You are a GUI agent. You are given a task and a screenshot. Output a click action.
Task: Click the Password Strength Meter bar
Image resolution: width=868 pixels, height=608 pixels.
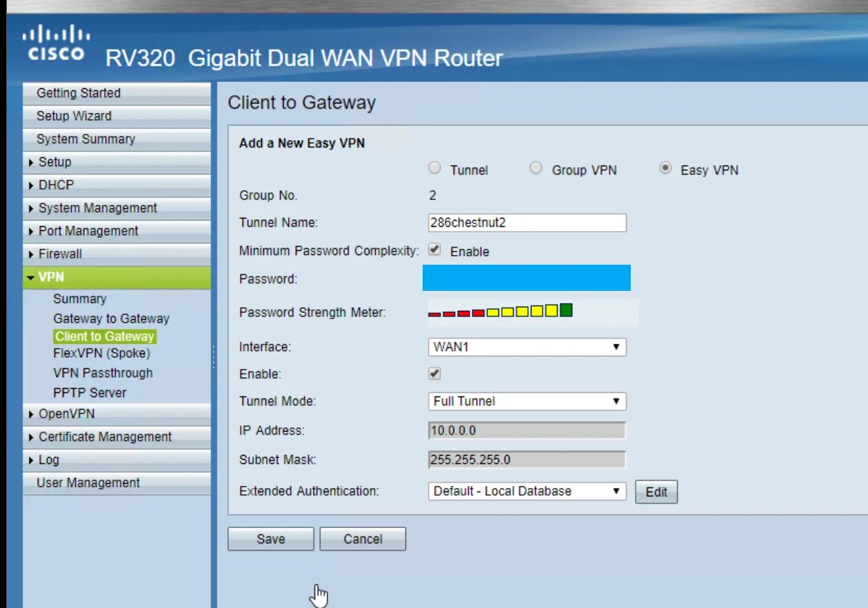(501, 310)
